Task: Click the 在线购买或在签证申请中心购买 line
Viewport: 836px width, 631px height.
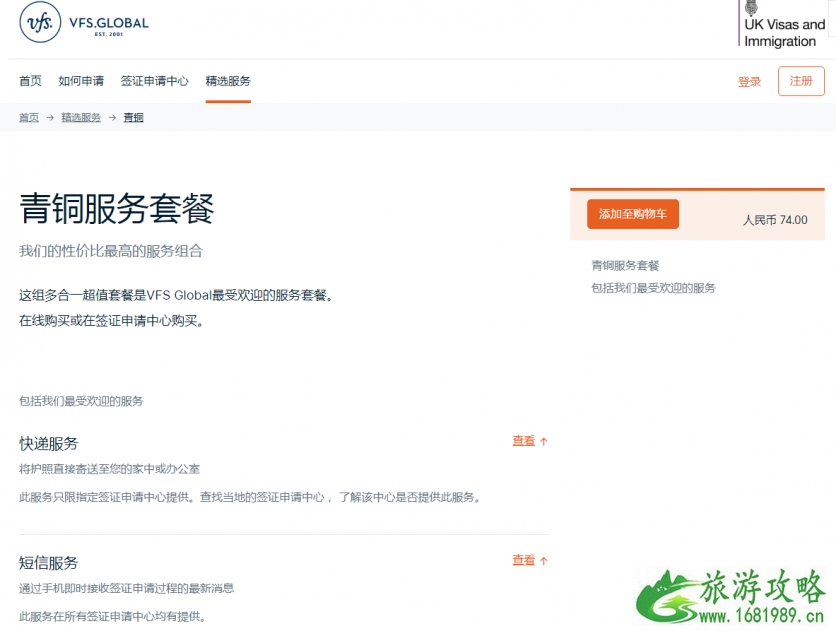Action: [111, 321]
